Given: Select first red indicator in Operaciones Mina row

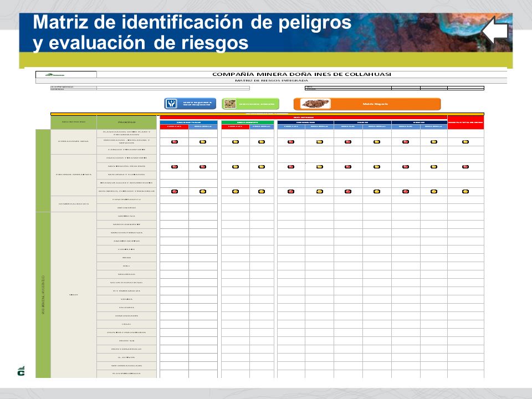Looking at the screenshot, I should click(x=175, y=142).
